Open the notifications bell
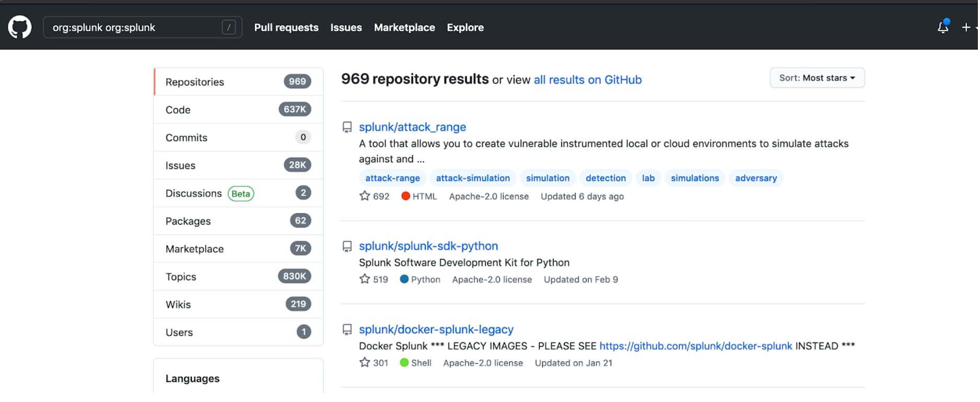The width and height of the screenshot is (980, 402). tap(943, 27)
